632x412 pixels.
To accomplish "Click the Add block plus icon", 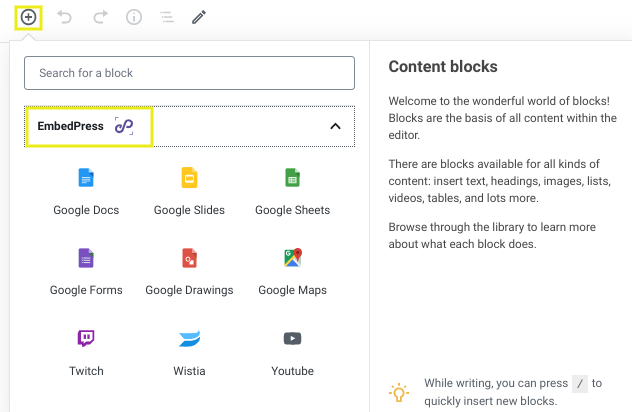I will pyautogui.click(x=28, y=17).
